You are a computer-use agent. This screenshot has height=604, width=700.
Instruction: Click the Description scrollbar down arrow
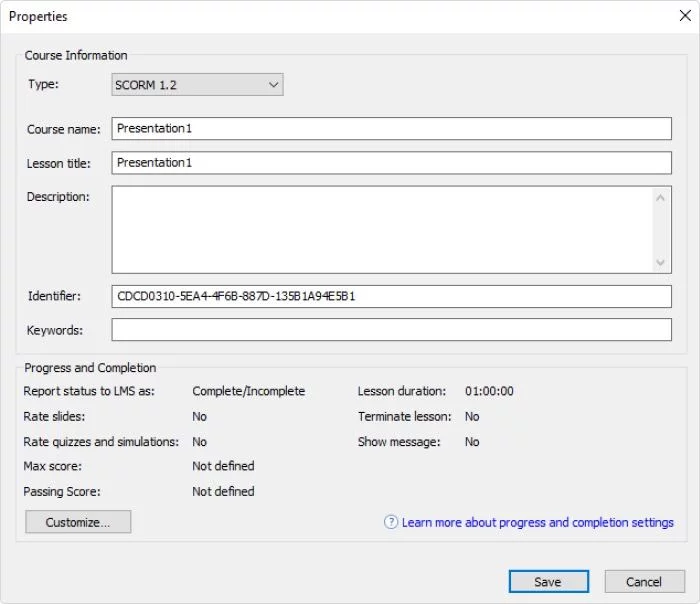click(x=661, y=262)
